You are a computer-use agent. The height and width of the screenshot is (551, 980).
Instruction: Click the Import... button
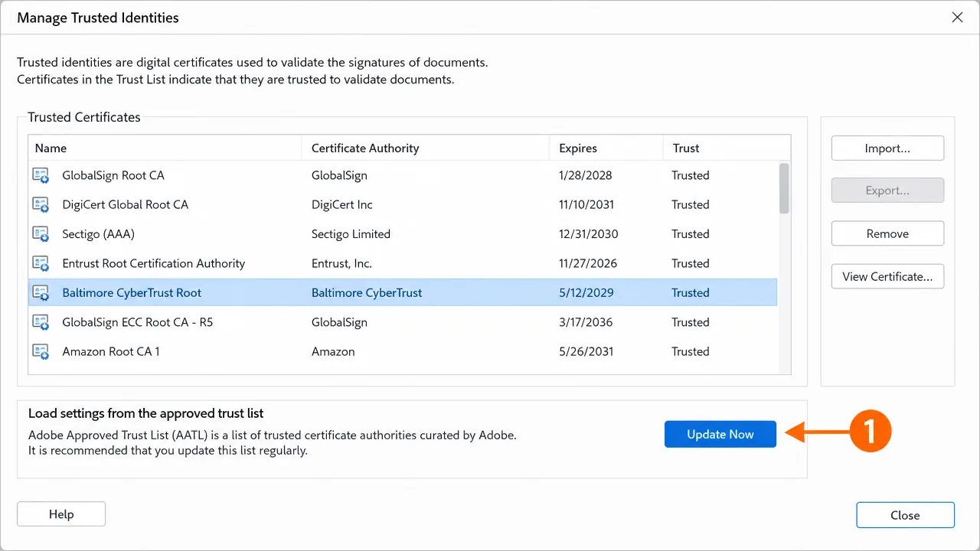pyautogui.click(x=887, y=148)
